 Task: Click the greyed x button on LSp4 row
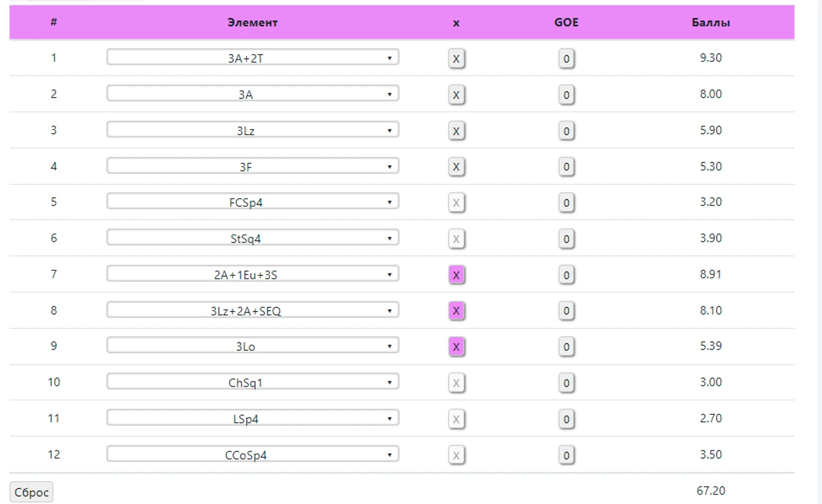tap(456, 419)
